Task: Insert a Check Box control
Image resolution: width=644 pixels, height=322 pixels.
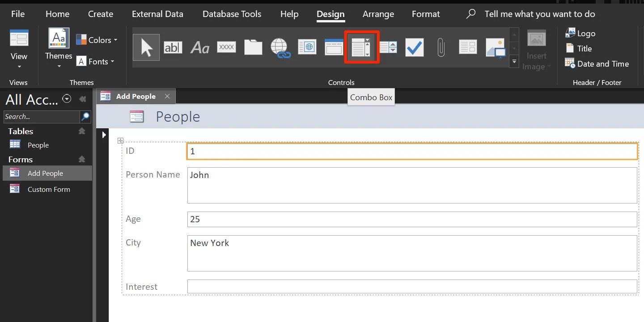Action: point(414,47)
